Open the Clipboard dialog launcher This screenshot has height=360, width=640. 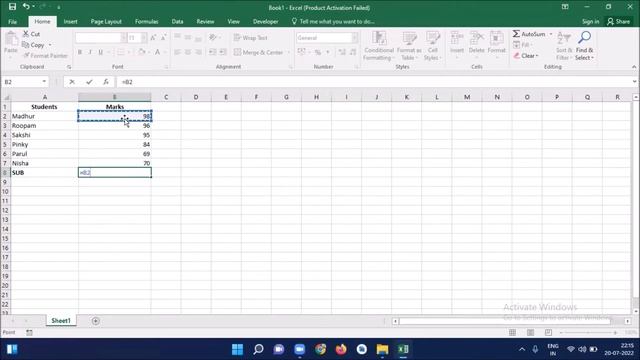(69, 67)
